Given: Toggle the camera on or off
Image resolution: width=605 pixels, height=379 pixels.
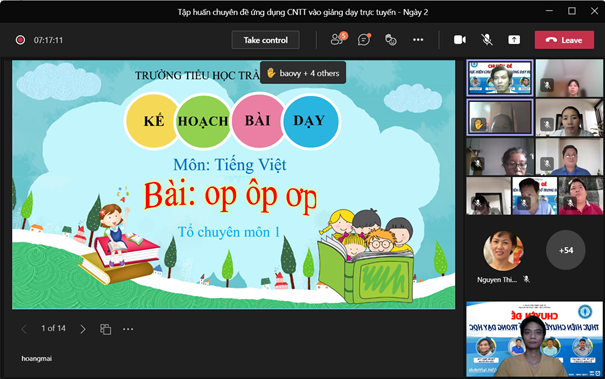Looking at the screenshot, I should [x=460, y=40].
